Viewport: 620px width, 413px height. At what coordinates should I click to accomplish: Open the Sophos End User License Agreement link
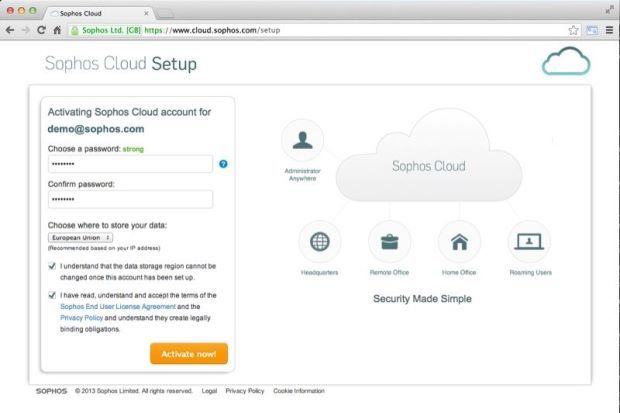click(118, 307)
